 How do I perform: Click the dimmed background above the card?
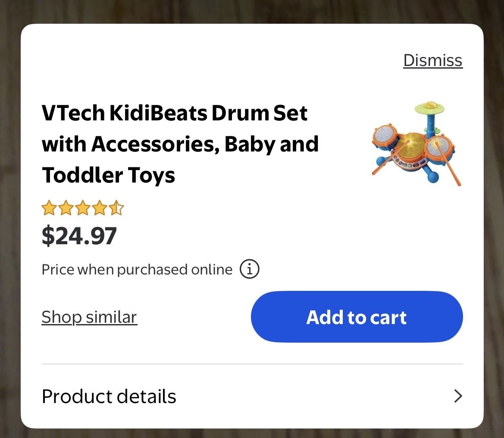[x=252, y=11]
